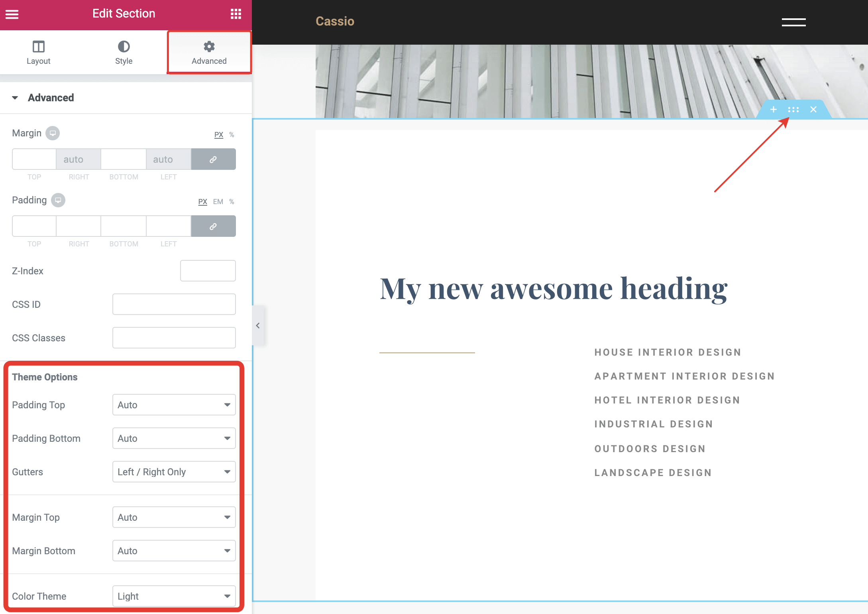Collapse the editor panel with arrow
Viewport: 868px width, 614px height.
click(x=258, y=326)
